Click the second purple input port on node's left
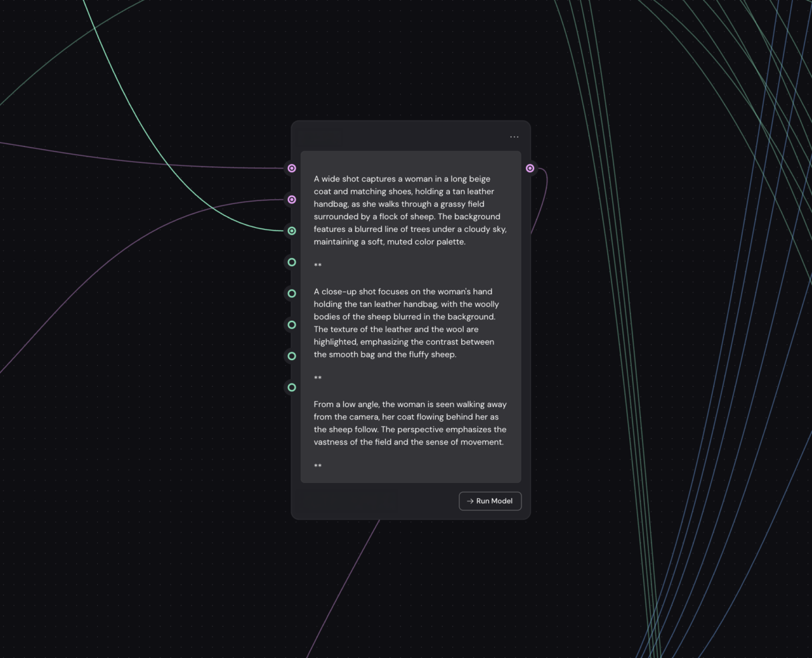 (292, 200)
